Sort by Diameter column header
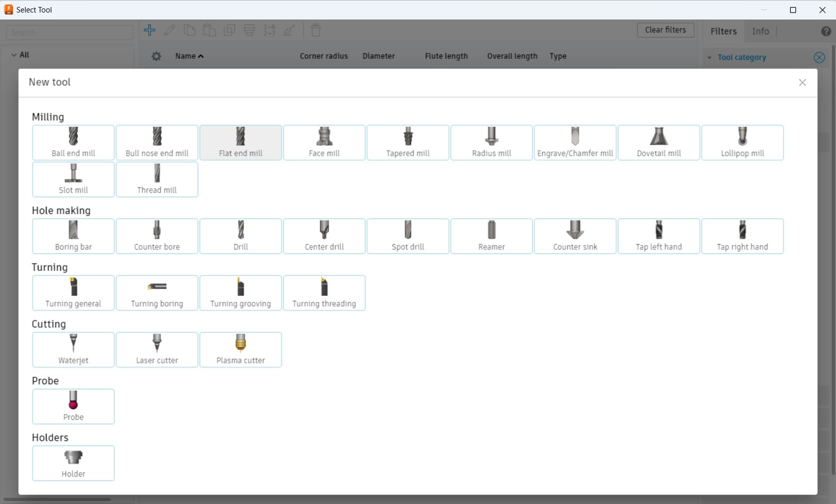This screenshot has height=504, width=836. coord(379,56)
